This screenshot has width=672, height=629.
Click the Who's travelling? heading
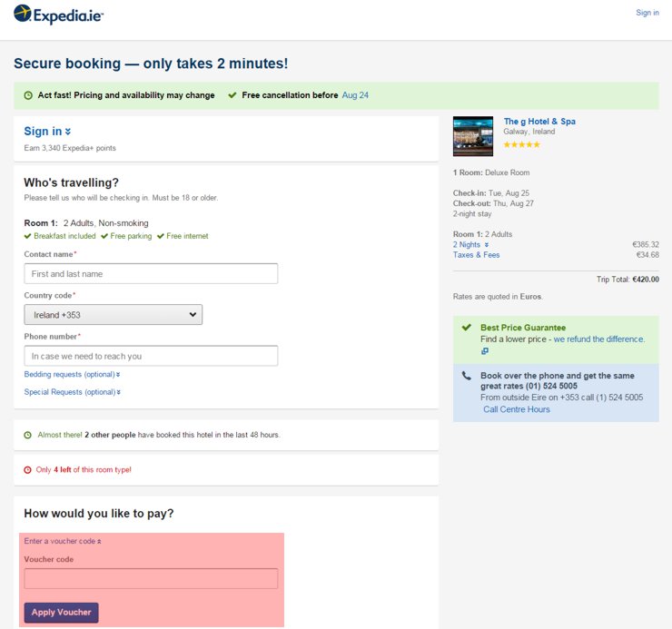click(71, 183)
